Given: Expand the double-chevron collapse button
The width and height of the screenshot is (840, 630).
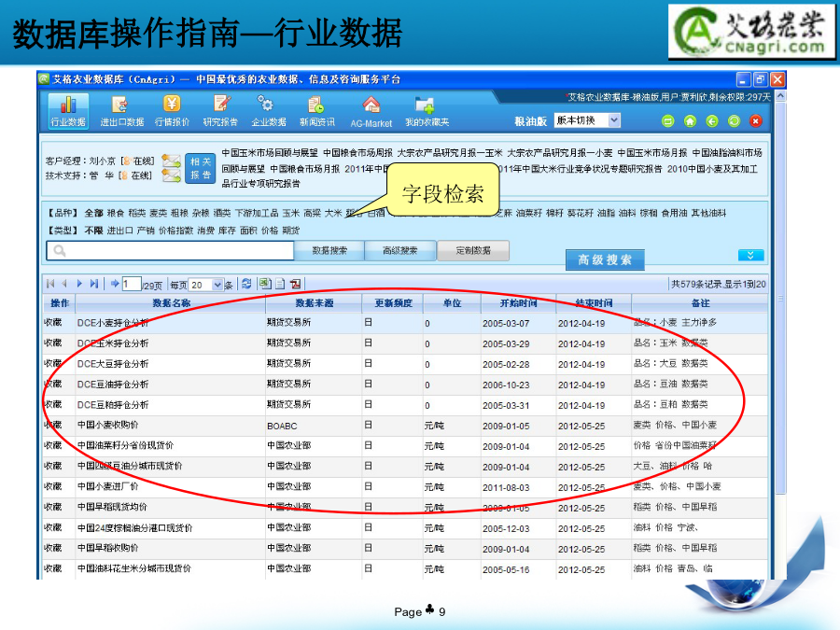Looking at the screenshot, I should pos(750,255).
